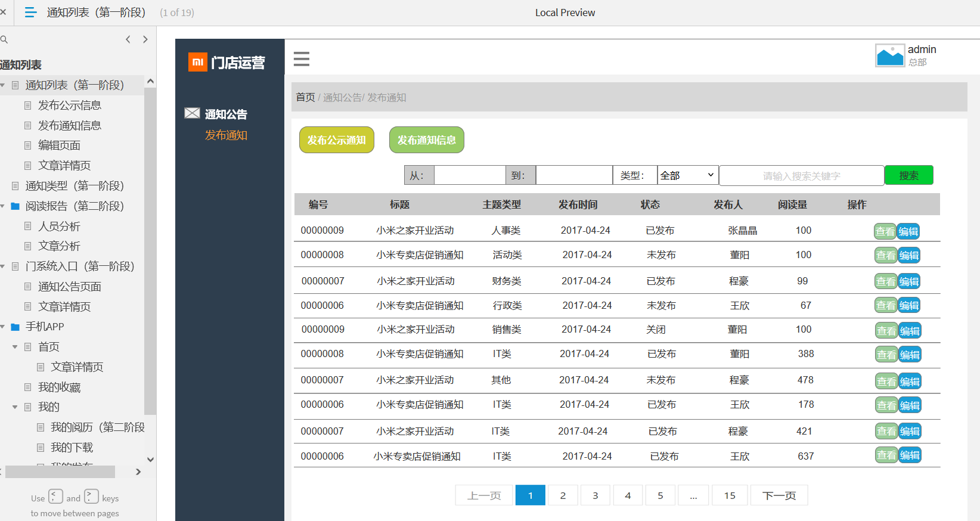Click sidebar vertical scrollbar down arrow
Viewport: 980px width, 521px height.
[150, 460]
